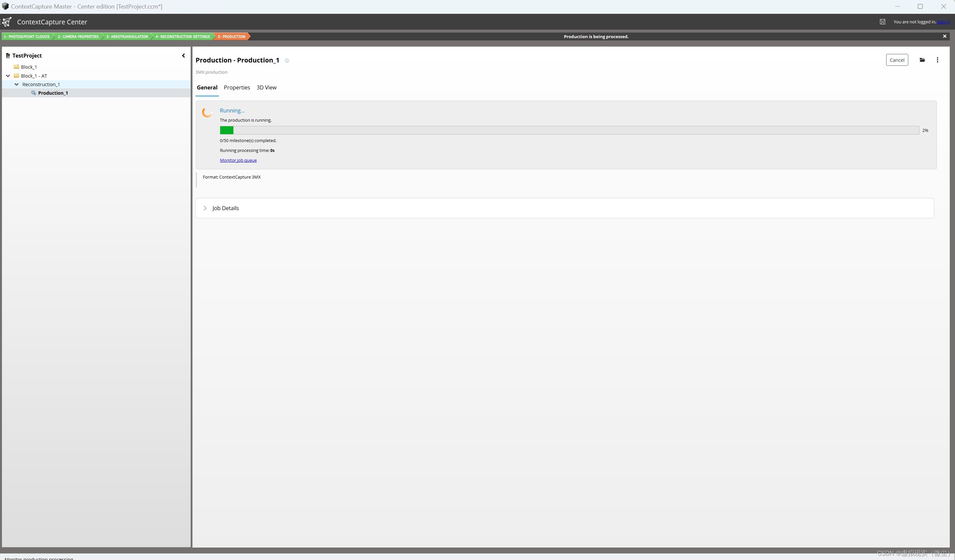
Task: Open the three-dot more options menu
Action: click(937, 60)
